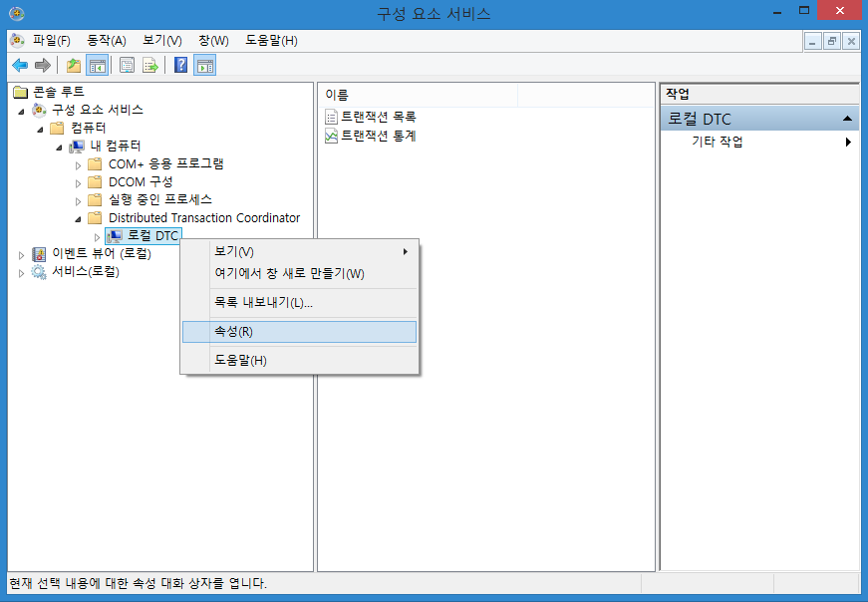Collapse the 구성 요소 서비스 tree node

point(21,112)
